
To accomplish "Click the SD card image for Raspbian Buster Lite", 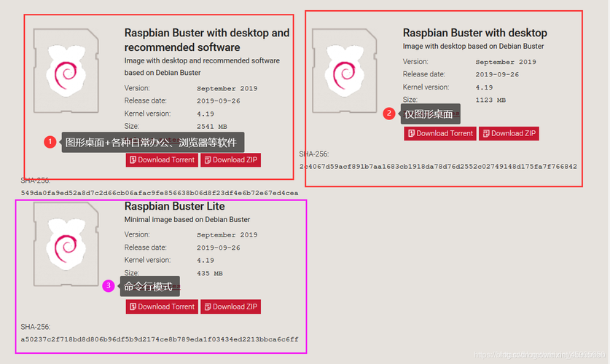I will click(x=66, y=245).
